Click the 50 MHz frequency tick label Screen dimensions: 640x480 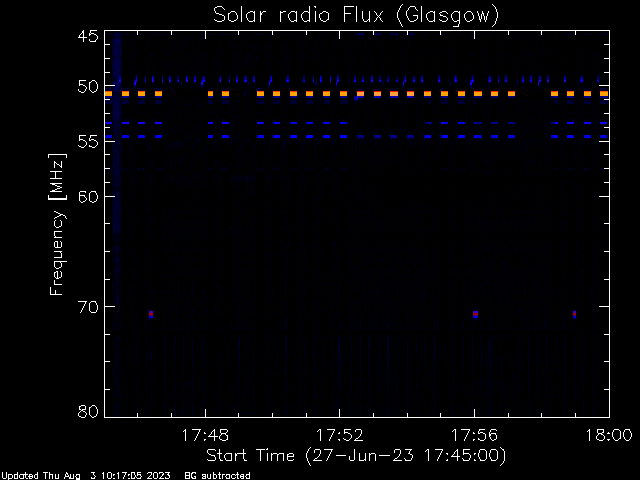click(x=88, y=87)
